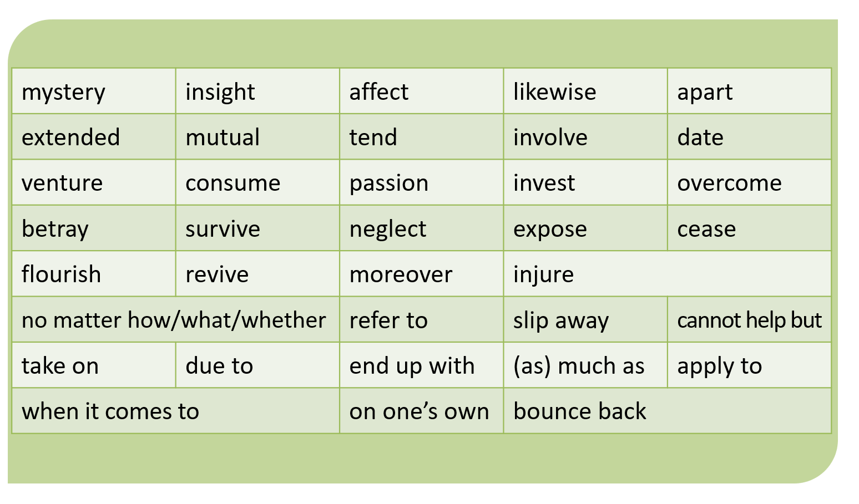Click the word 'consume'
Screen dimensions: 859x504
(x=233, y=183)
